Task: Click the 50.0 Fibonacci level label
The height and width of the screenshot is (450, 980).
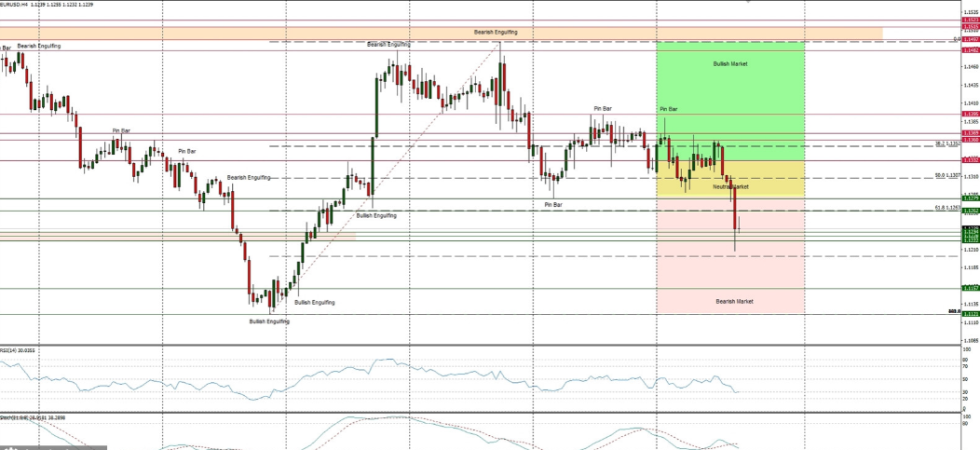Action: 947,175
